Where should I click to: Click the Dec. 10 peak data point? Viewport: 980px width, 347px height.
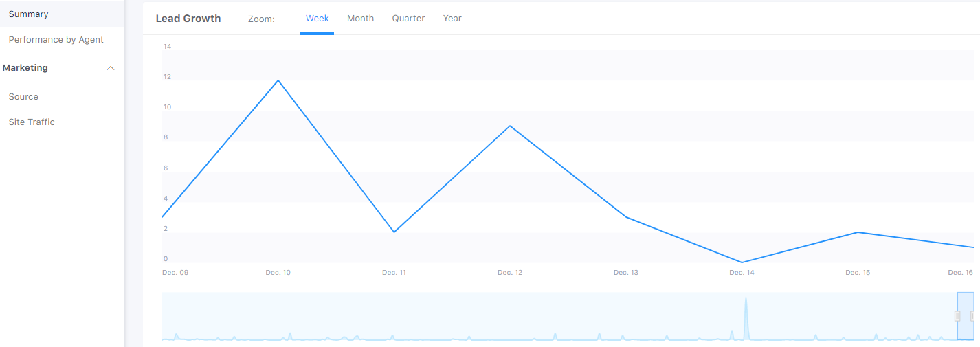(278, 80)
